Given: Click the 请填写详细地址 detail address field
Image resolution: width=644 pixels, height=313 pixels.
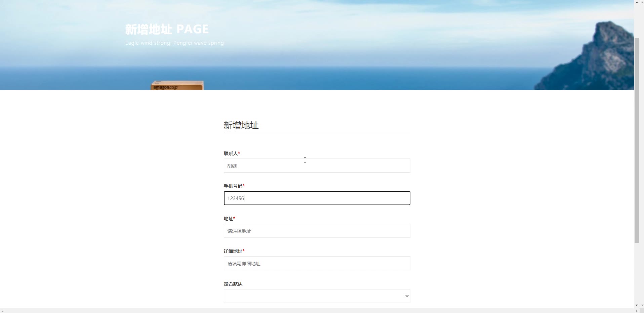Looking at the screenshot, I should pos(317,263).
